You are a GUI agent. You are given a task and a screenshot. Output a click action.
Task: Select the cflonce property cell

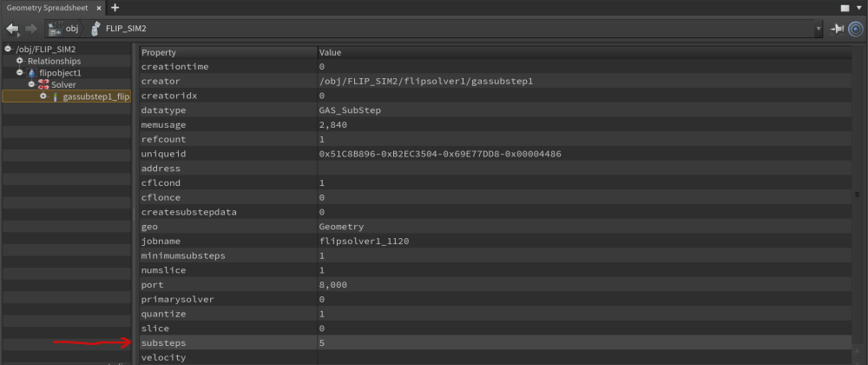point(228,197)
